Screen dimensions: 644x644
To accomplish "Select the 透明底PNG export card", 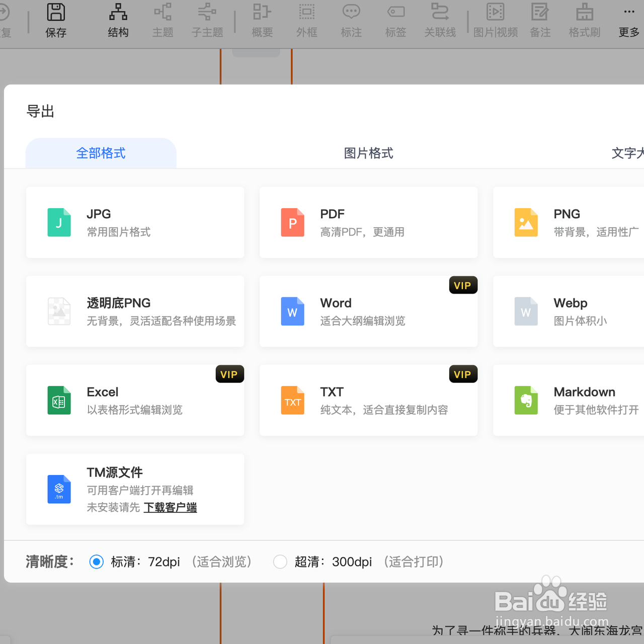I will tap(135, 311).
